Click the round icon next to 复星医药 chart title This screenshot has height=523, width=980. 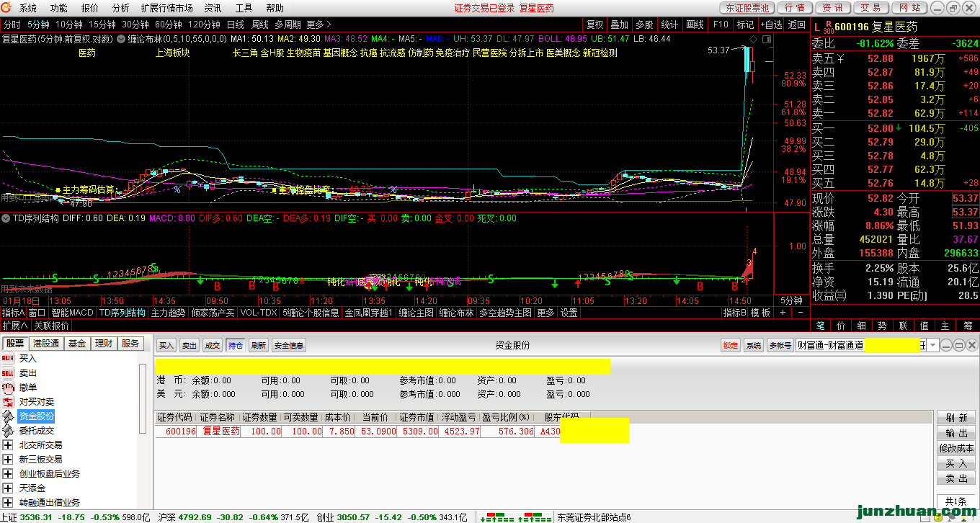click(x=120, y=38)
